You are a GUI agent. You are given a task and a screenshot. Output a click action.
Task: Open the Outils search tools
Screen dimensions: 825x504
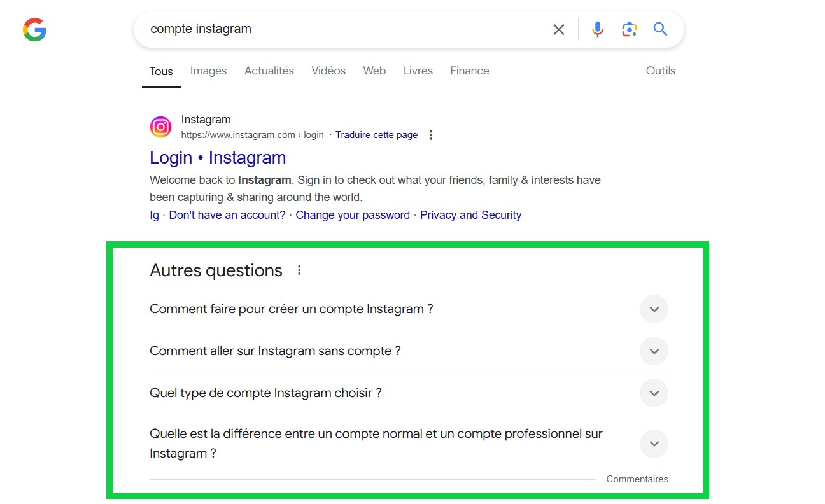pos(661,71)
